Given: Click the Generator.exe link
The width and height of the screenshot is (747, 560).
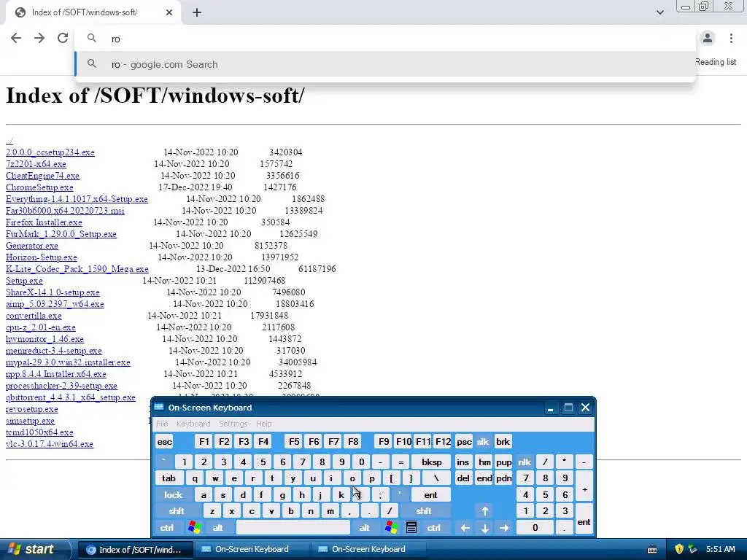Looking at the screenshot, I should 32,246.
